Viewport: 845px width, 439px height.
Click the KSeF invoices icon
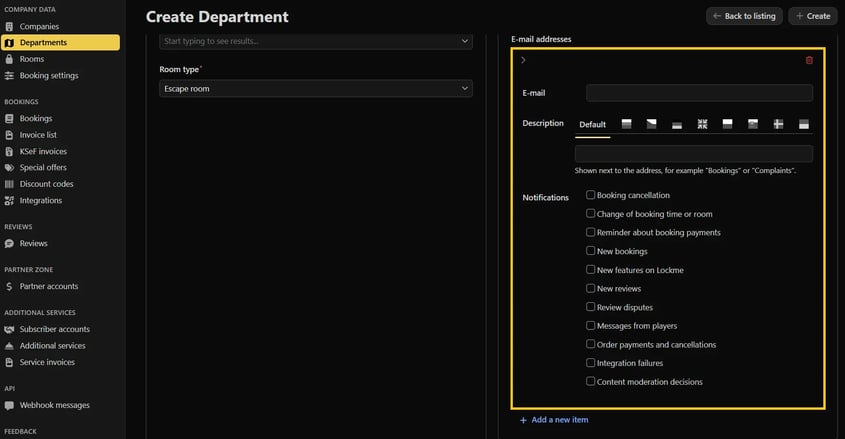click(x=9, y=151)
